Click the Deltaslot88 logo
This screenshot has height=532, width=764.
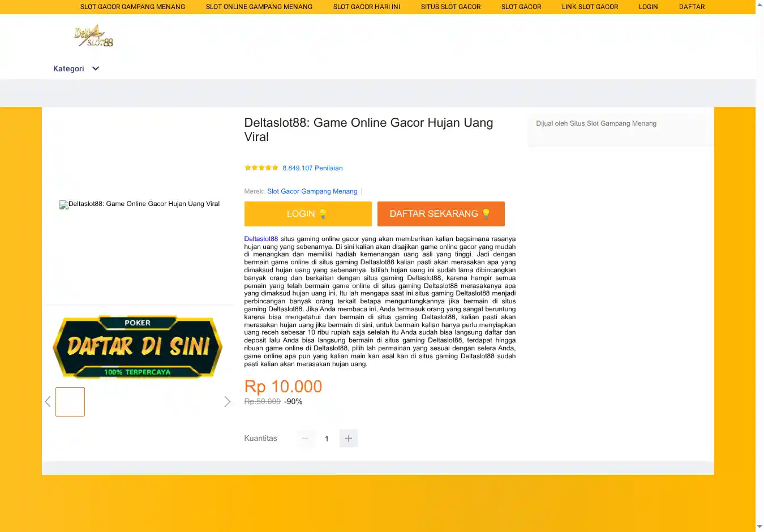[x=94, y=36]
